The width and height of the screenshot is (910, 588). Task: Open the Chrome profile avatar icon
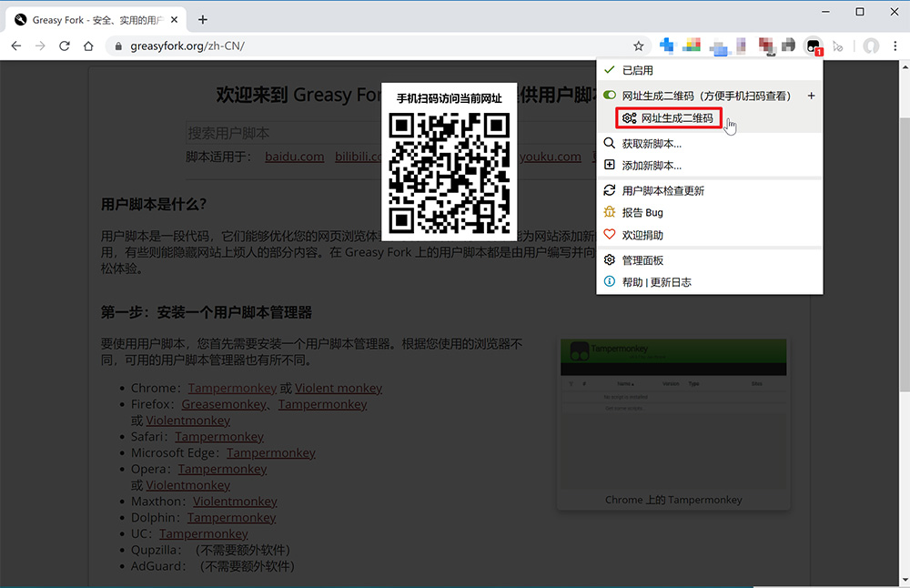pos(871,46)
